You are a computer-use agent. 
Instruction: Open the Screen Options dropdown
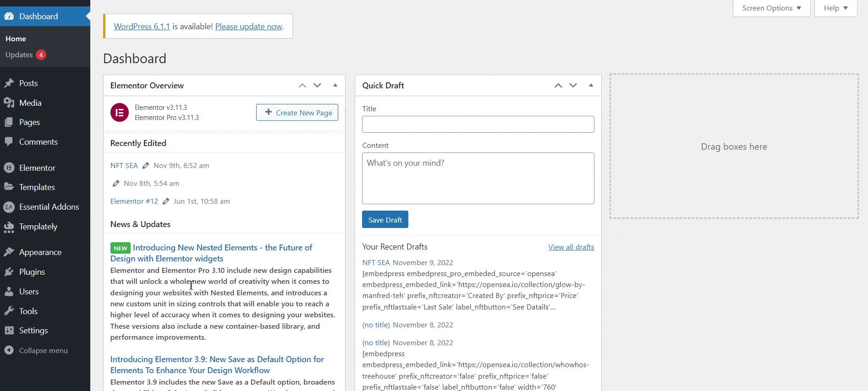(x=772, y=8)
